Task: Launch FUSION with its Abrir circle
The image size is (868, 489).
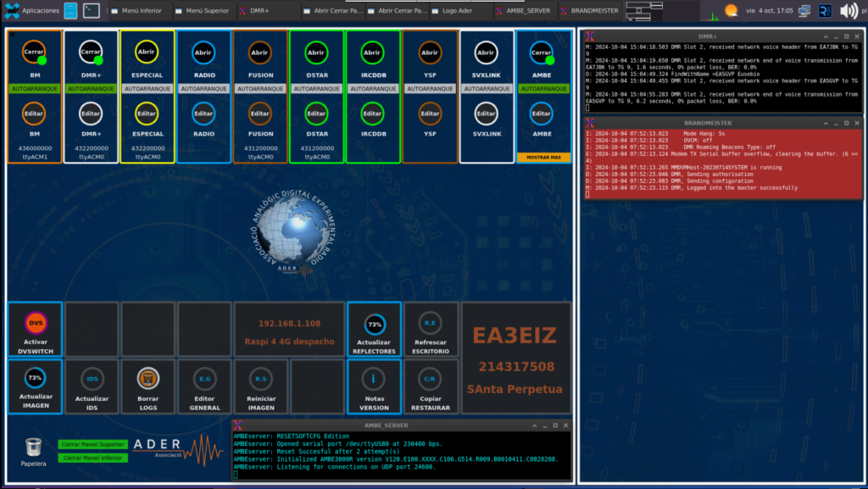Action: [259, 53]
